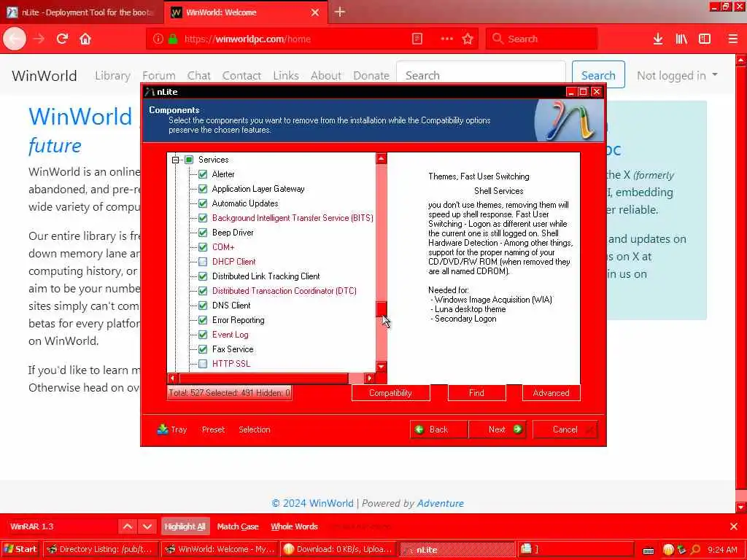The height and width of the screenshot is (560, 747).
Task: Click the browser forward arrow
Action: point(39,39)
